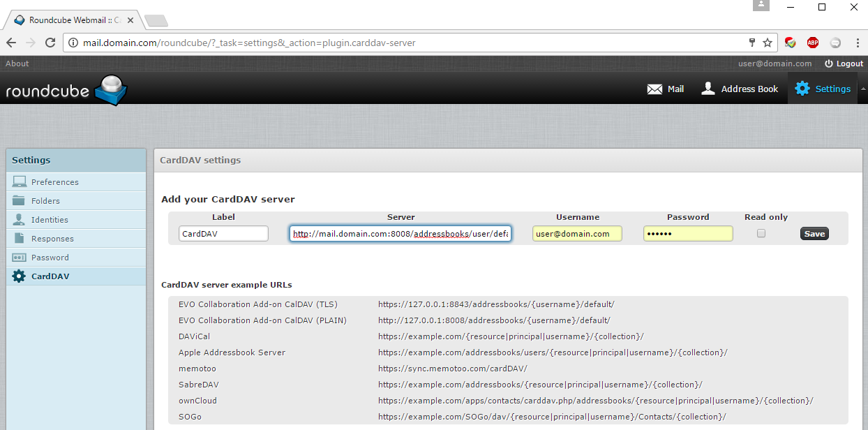
Task: Bookmark page with the star icon
Action: pos(768,43)
